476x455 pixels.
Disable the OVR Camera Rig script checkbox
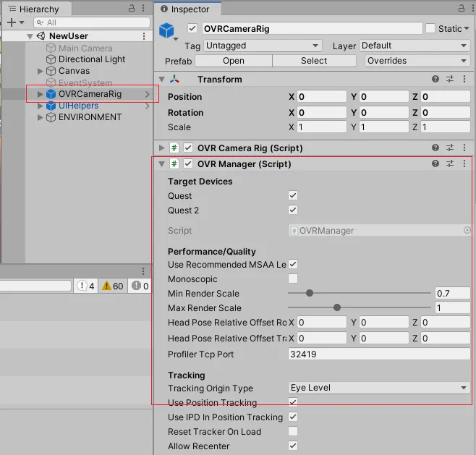(188, 148)
